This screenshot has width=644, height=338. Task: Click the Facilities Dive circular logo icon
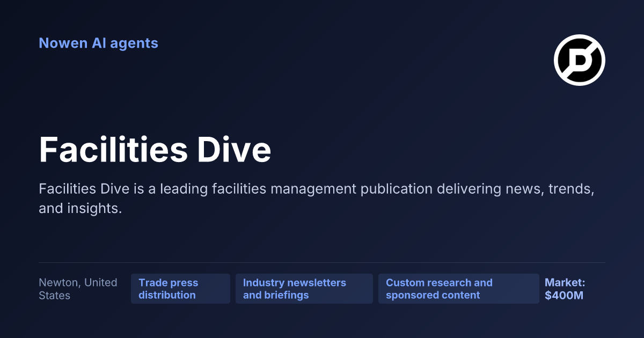click(580, 60)
